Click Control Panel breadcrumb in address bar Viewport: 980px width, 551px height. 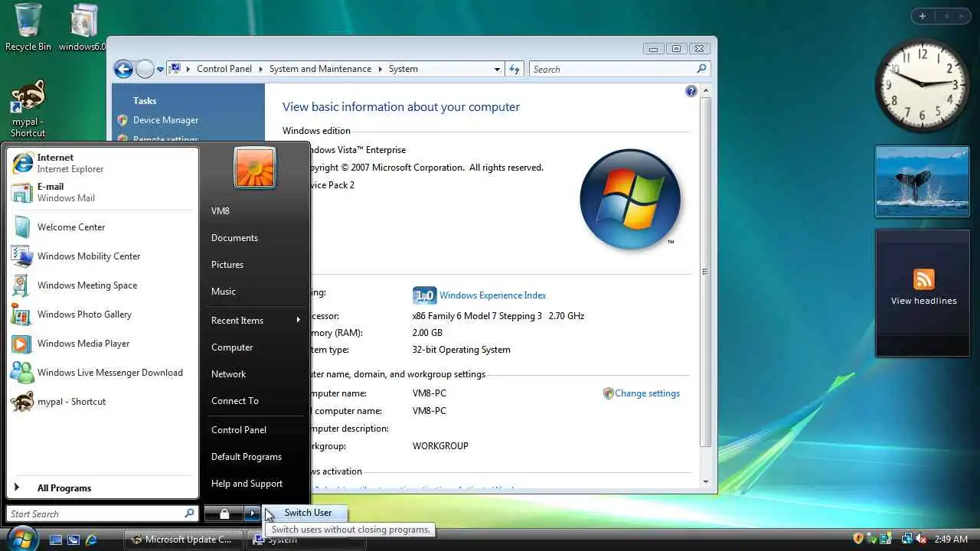click(224, 69)
